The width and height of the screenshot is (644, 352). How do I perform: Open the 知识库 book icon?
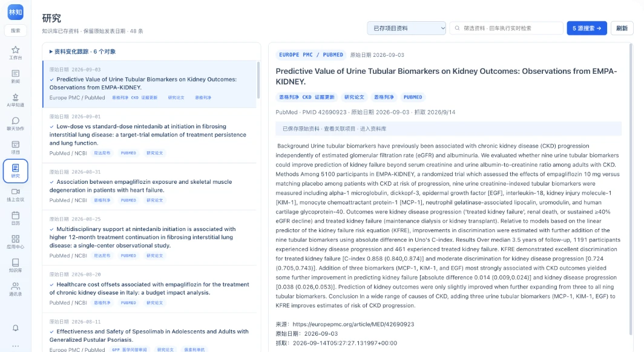coord(15,262)
